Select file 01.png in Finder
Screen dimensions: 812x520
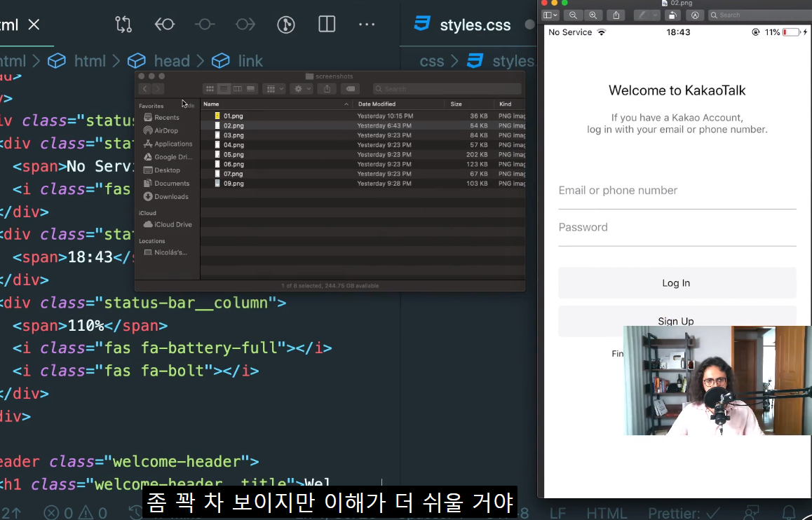point(363,116)
